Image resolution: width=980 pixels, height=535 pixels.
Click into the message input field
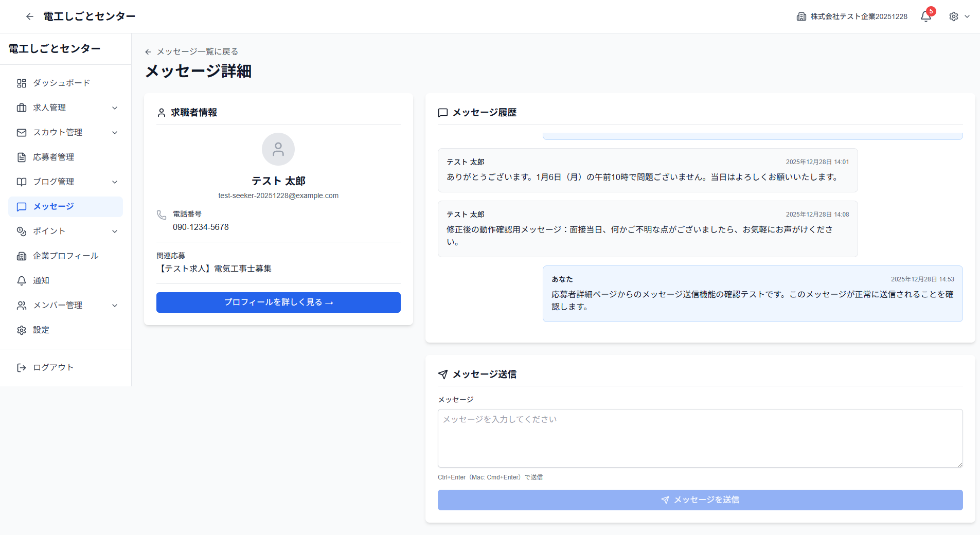[x=700, y=438]
